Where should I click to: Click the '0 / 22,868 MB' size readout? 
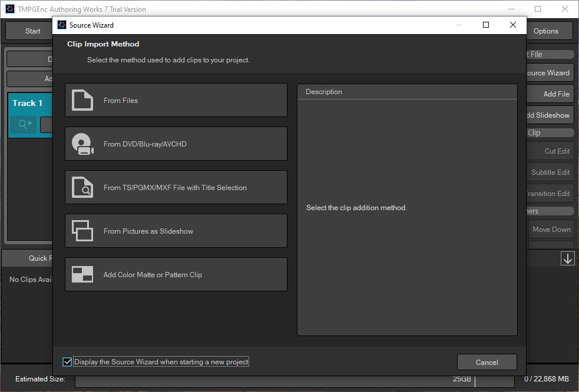(547, 378)
